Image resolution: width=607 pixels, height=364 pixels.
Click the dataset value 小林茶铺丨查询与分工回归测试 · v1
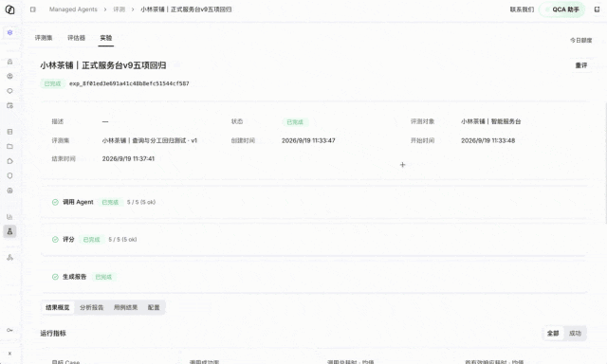point(150,140)
